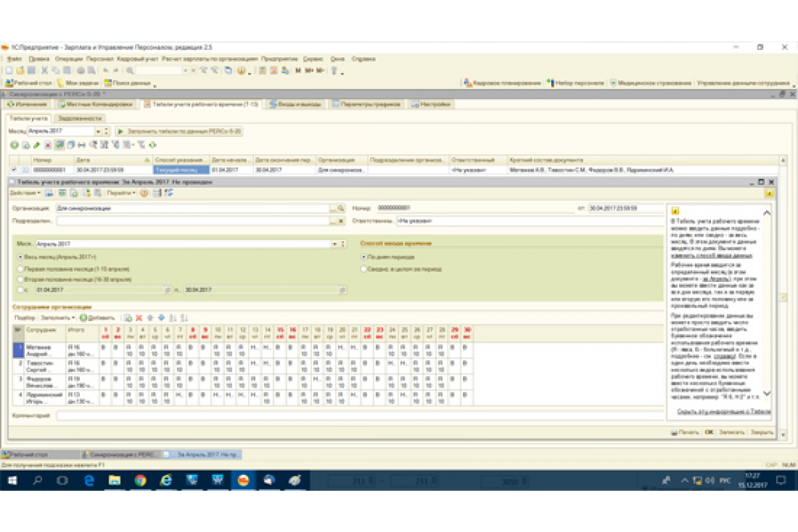Open the Chrome icon on the taskbar

pos(140,480)
